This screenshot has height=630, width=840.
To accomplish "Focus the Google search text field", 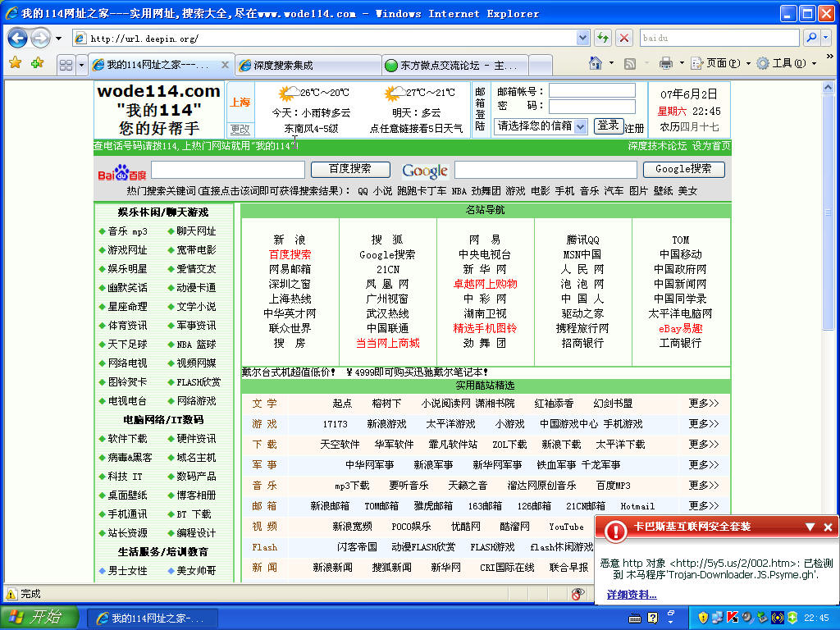I will (546, 170).
